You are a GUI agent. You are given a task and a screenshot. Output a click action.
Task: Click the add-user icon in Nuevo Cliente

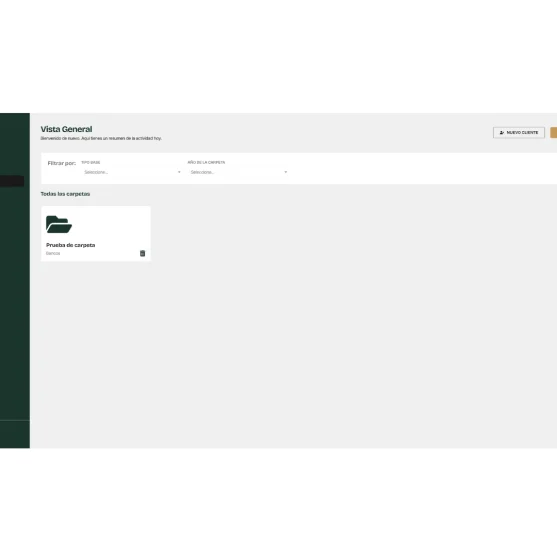(502, 133)
